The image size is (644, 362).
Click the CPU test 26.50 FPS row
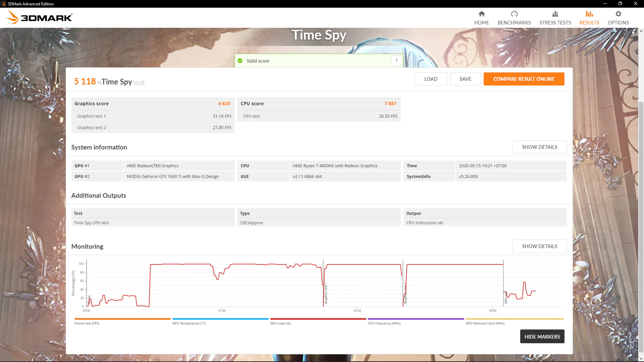point(319,116)
